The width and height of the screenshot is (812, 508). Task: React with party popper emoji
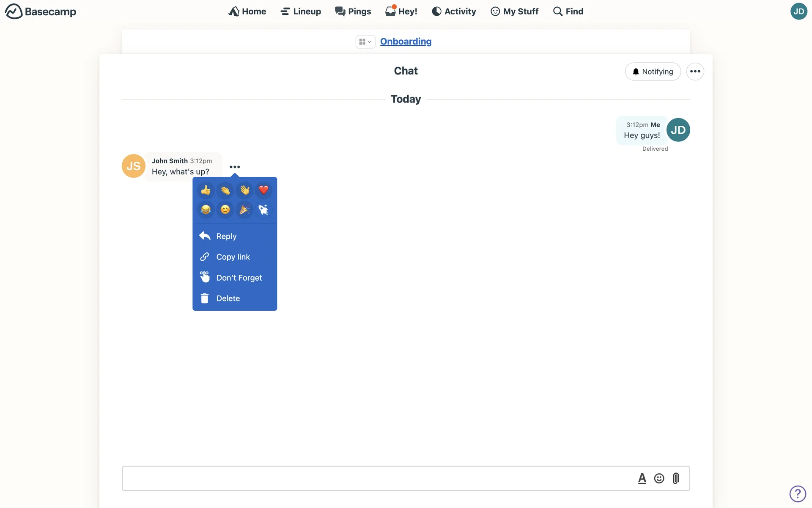pyautogui.click(x=244, y=210)
